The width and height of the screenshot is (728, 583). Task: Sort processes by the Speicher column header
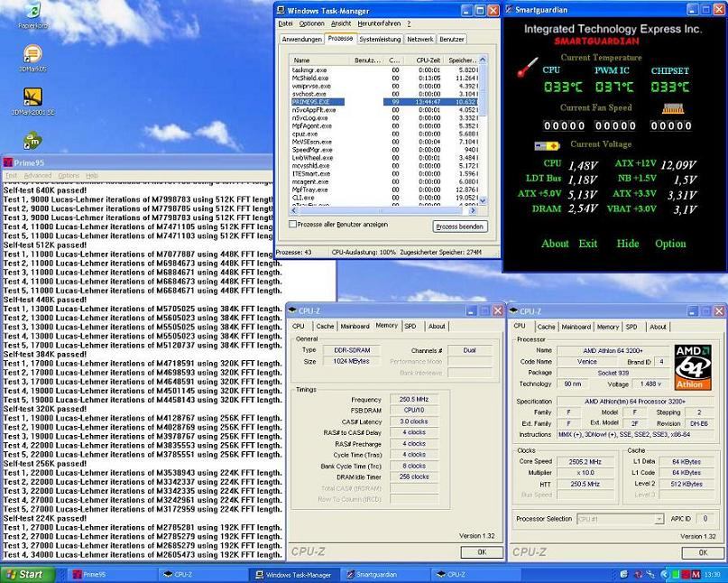[462, 60]
